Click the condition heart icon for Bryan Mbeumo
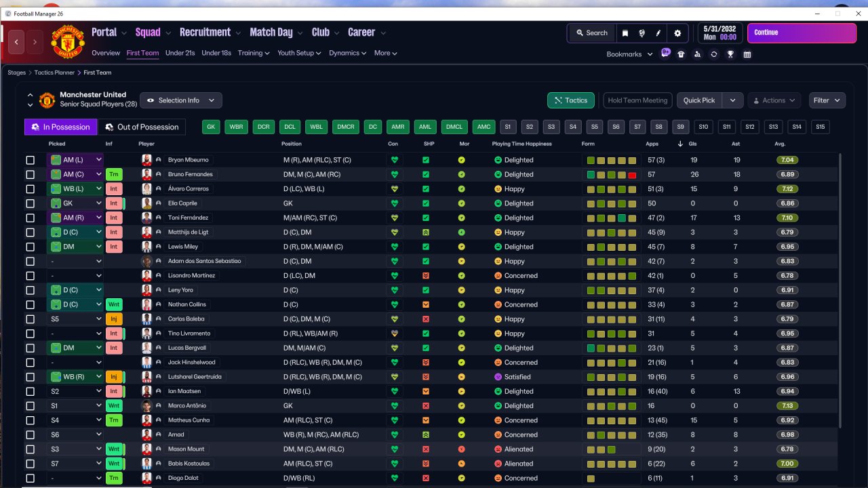This screenshot has height=488, width=868. click(x=394, y=160)
